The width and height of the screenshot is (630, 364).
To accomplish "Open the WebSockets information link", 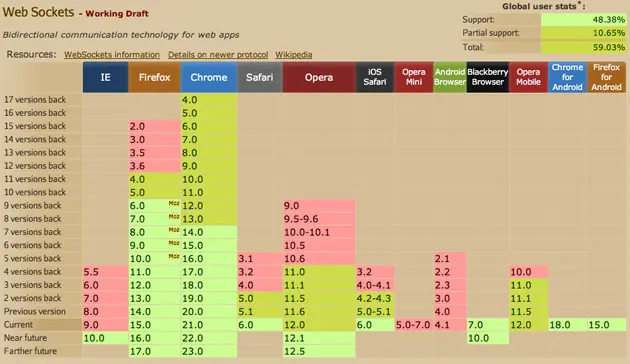I will (x=112, y=55).
